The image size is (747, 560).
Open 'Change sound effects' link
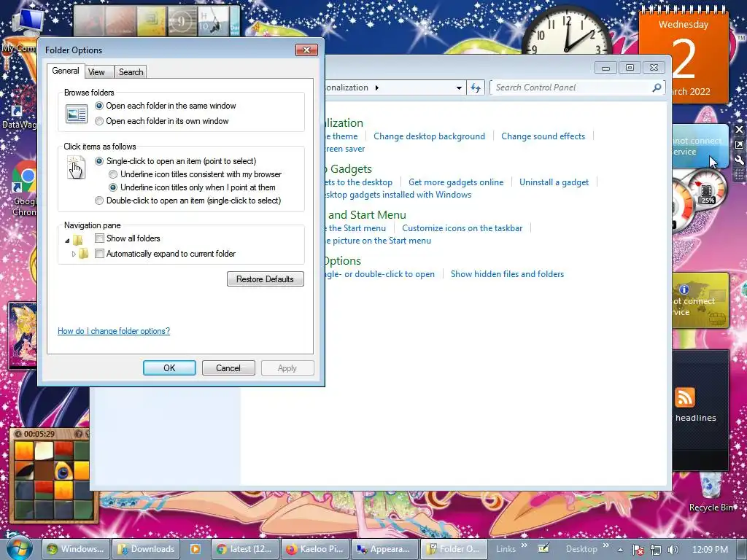pos(543,136)
